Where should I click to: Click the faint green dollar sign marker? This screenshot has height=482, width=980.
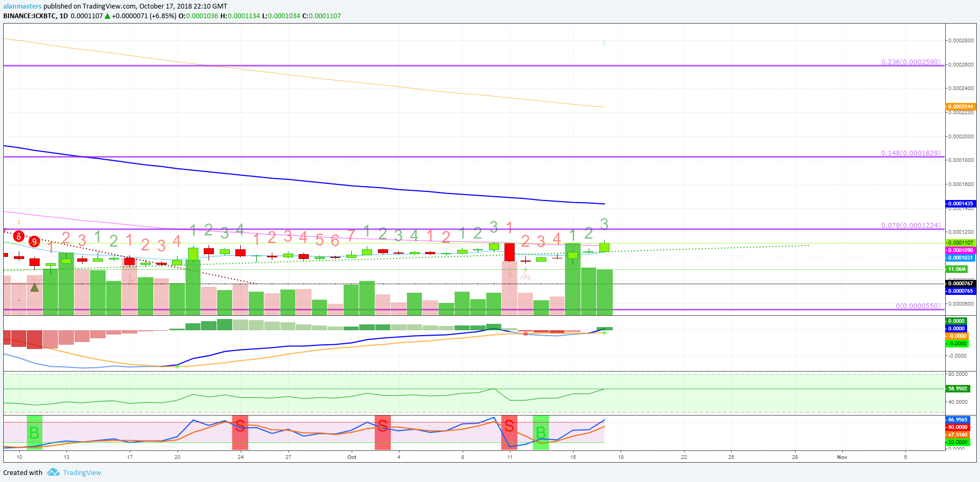pos(604,42)
